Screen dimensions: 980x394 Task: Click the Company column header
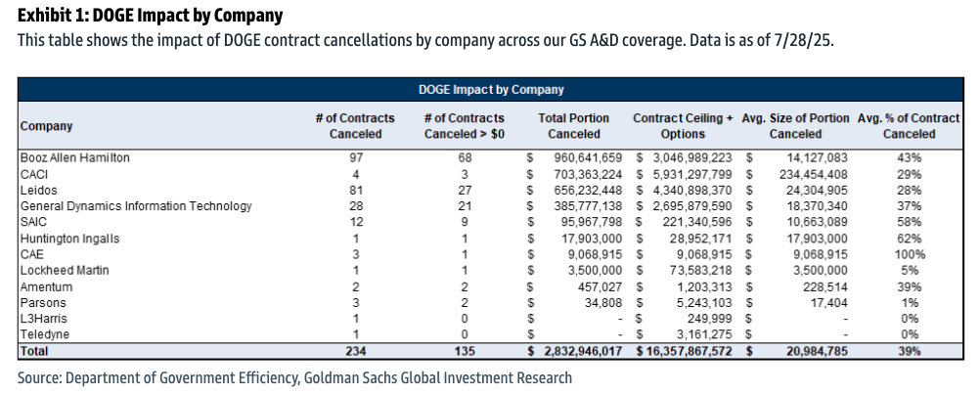(x=46, y=126)
